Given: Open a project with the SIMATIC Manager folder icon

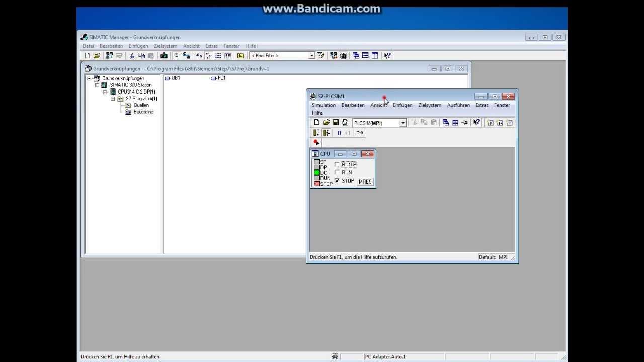Looking at the screenshot, I should pyautogui.click(x=97, y=56).
